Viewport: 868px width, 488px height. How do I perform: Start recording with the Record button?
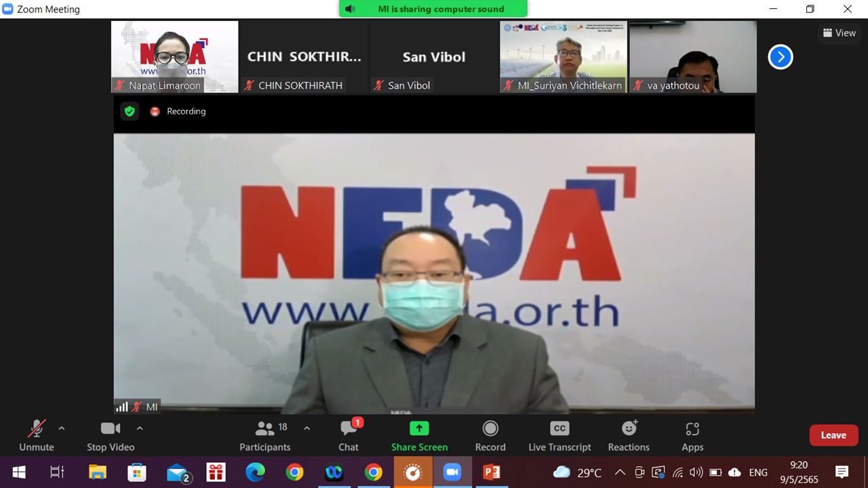pyautogui.click(x=490, y=436)
